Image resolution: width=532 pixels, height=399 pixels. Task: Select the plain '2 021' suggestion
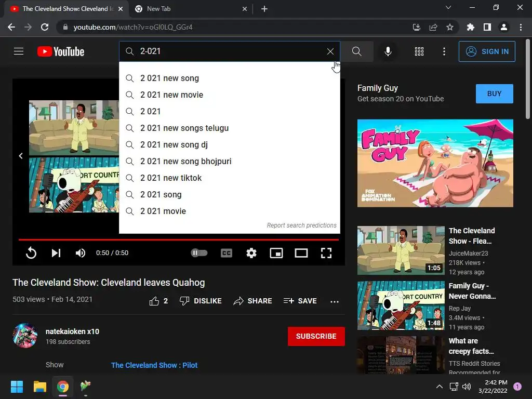point(229,111)
